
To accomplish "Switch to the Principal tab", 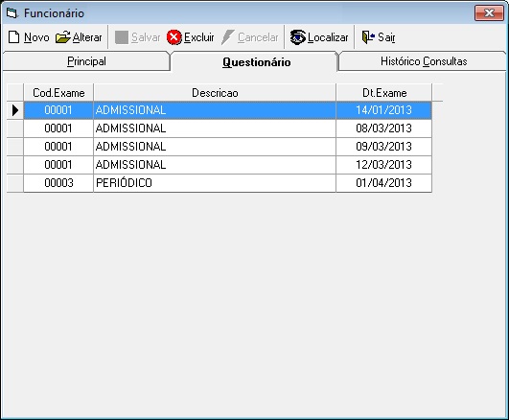I will [86, 61].
